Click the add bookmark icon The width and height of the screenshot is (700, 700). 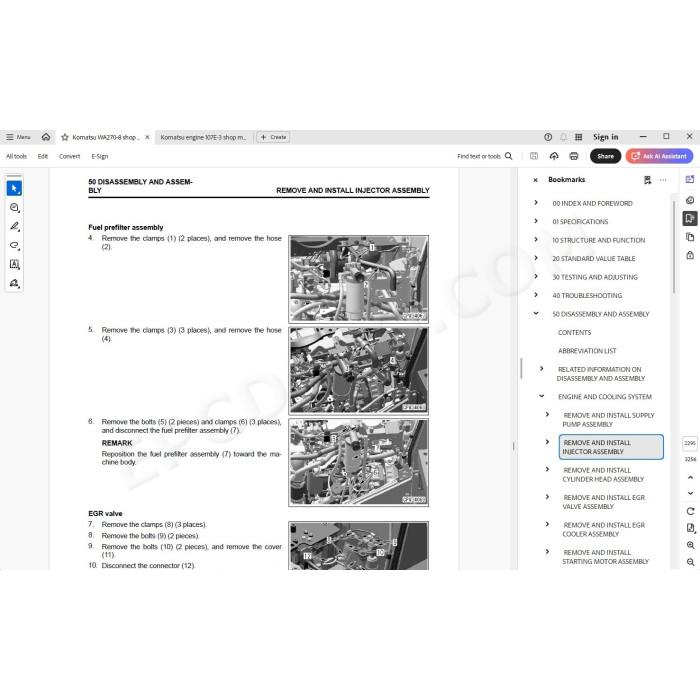[647, 180]
